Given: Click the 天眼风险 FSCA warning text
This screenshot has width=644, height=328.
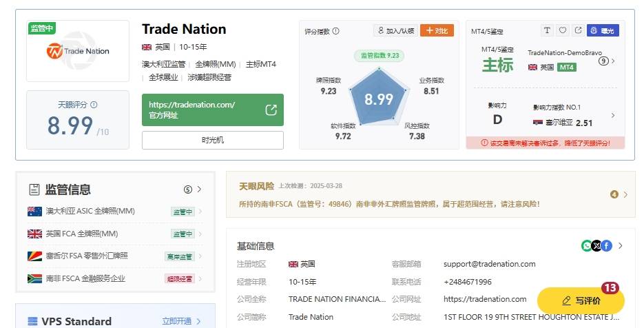Looking at the screenshot, I should click(389, 204).
